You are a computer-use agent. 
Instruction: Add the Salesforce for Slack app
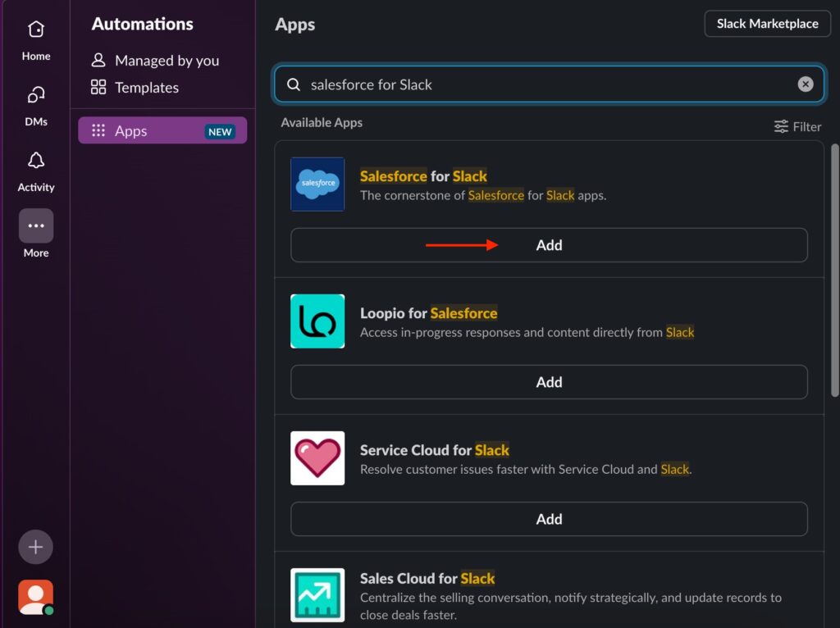pos(549,245)
